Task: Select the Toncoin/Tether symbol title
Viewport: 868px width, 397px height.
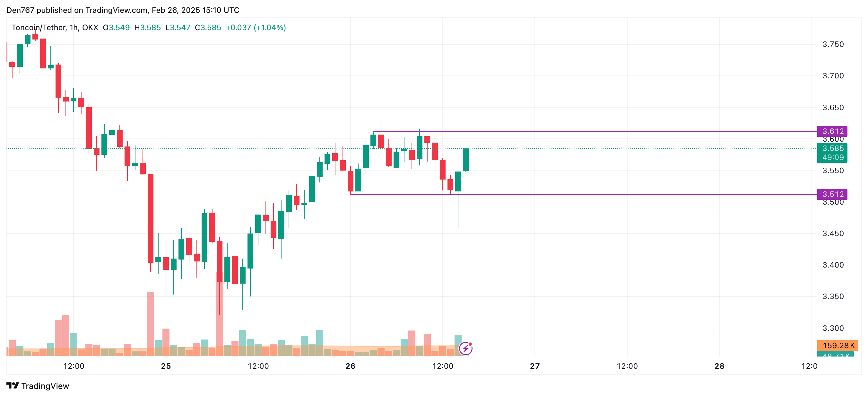Action: coord(55,28)
